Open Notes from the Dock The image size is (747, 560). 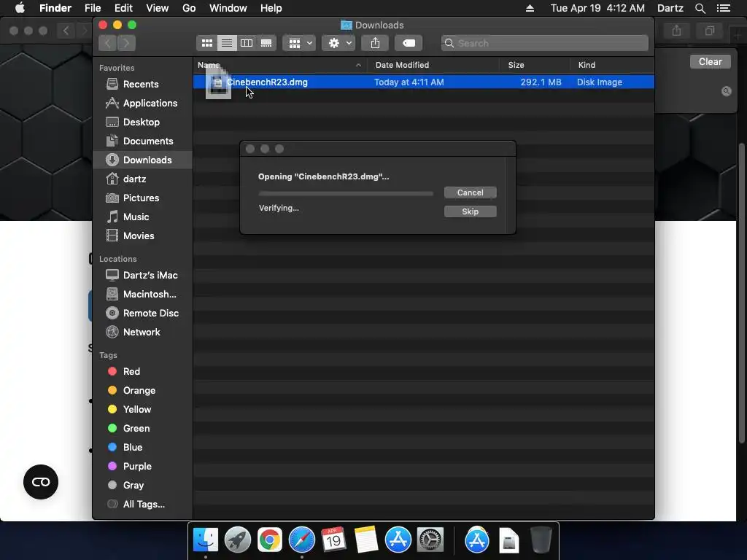[366, 540]
